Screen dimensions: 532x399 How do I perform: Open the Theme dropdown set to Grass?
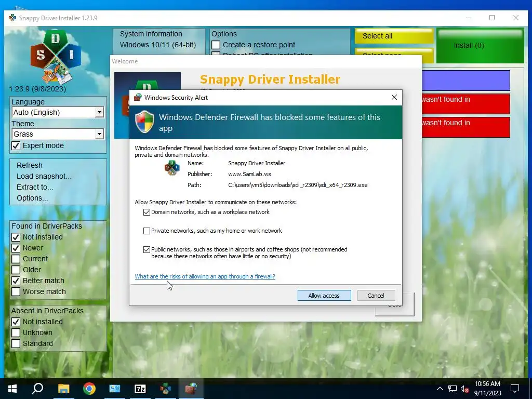58,134
